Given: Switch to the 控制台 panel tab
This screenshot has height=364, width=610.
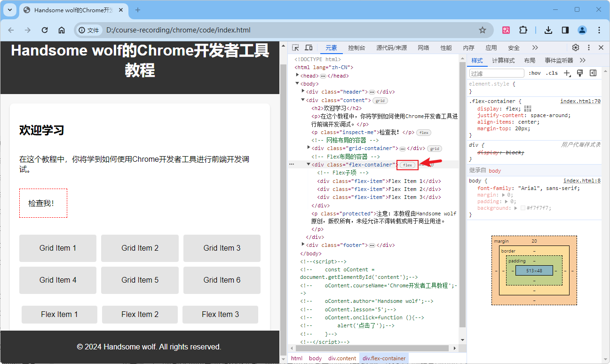Looking at the screenshot, I should (x=356, y=47).
